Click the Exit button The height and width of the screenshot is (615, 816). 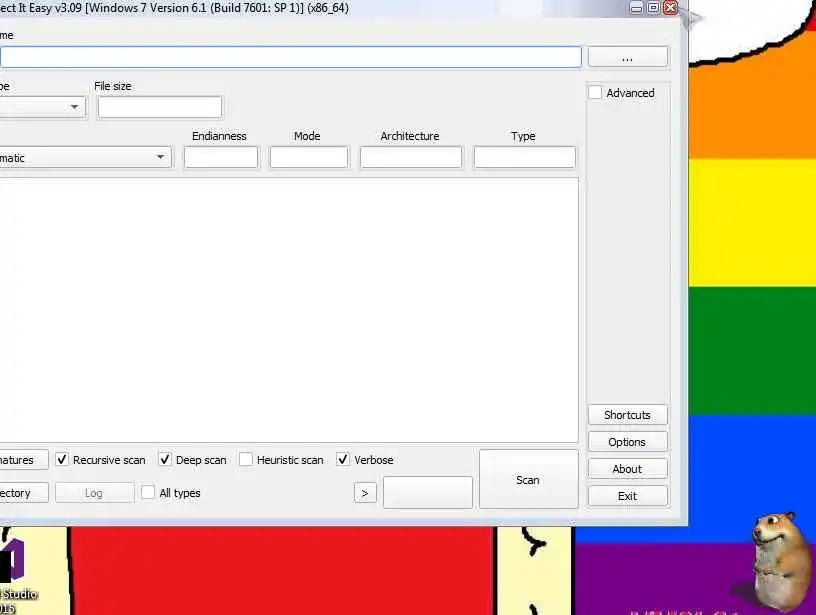[x=628, y=496]
